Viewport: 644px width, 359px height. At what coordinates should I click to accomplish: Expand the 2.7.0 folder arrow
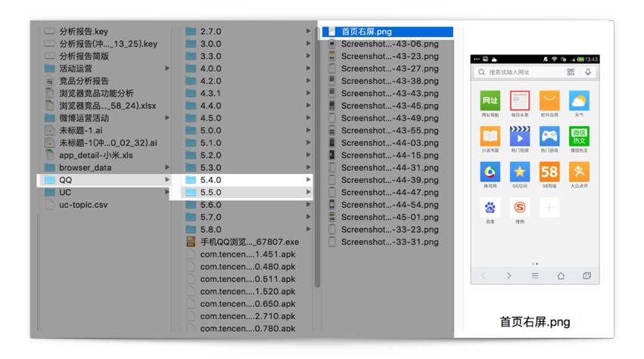point(308,31)
